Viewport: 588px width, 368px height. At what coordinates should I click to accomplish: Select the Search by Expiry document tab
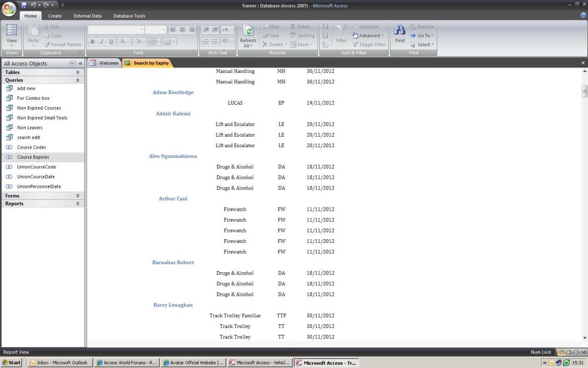pyautogui.click(x=147, y=63)
